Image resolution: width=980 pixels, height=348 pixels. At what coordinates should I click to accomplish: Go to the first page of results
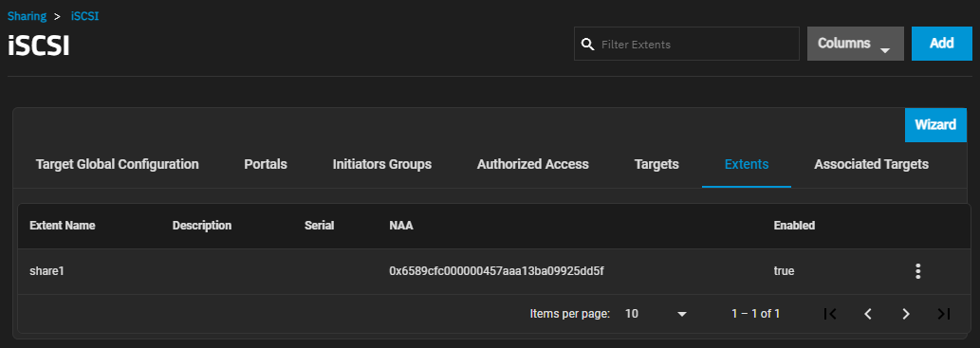(830, 314)
